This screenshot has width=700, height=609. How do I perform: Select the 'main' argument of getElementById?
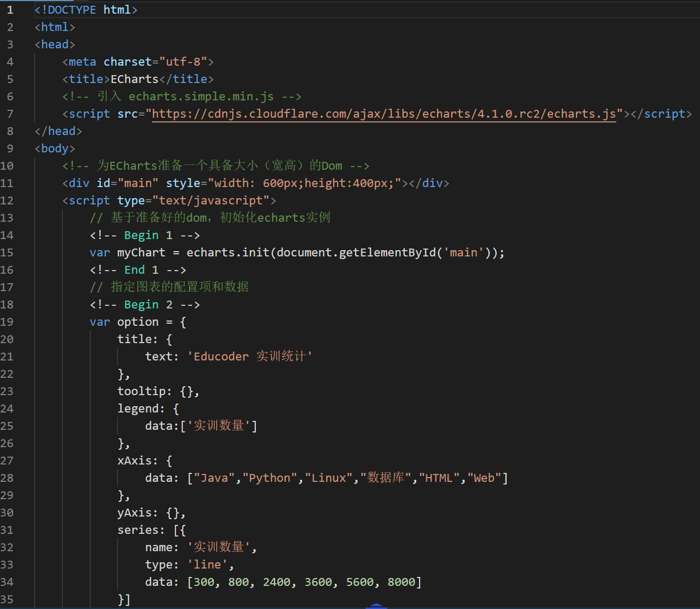pos(464,253)
